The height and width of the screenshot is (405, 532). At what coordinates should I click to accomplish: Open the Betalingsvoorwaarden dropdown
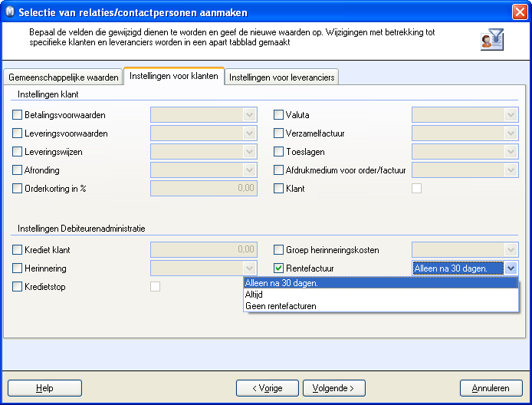coord(249,115)
